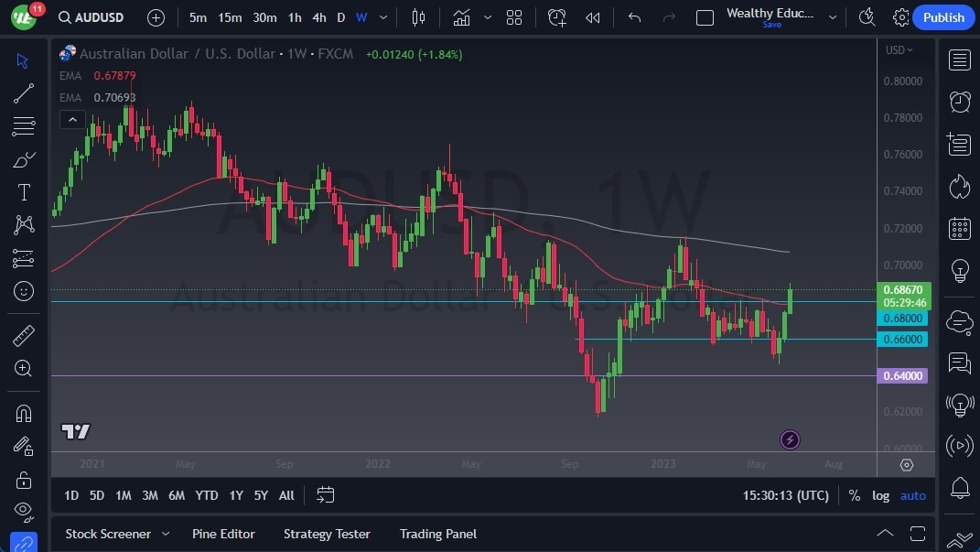This screenshot has height=552, width=980.
Task: Switch to the Strategy Tester tab
Action: 327,534
